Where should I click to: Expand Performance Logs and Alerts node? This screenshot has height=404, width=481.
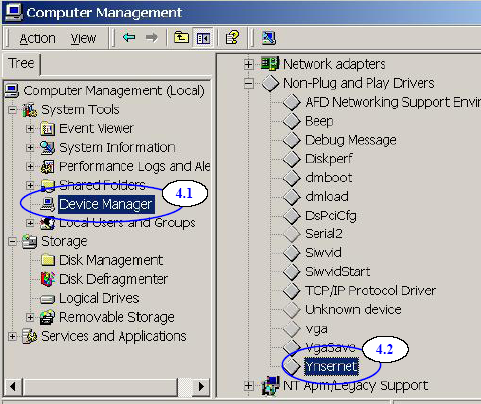pos(30,166)
